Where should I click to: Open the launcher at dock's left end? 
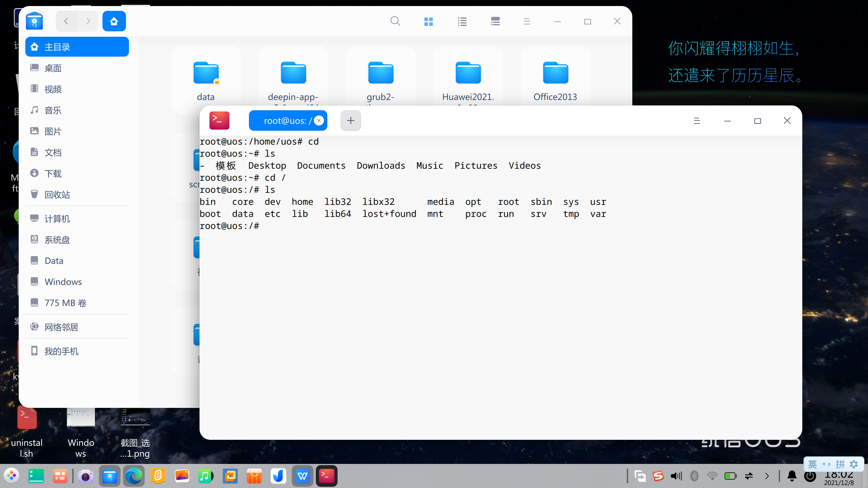(x=11, y=476)
